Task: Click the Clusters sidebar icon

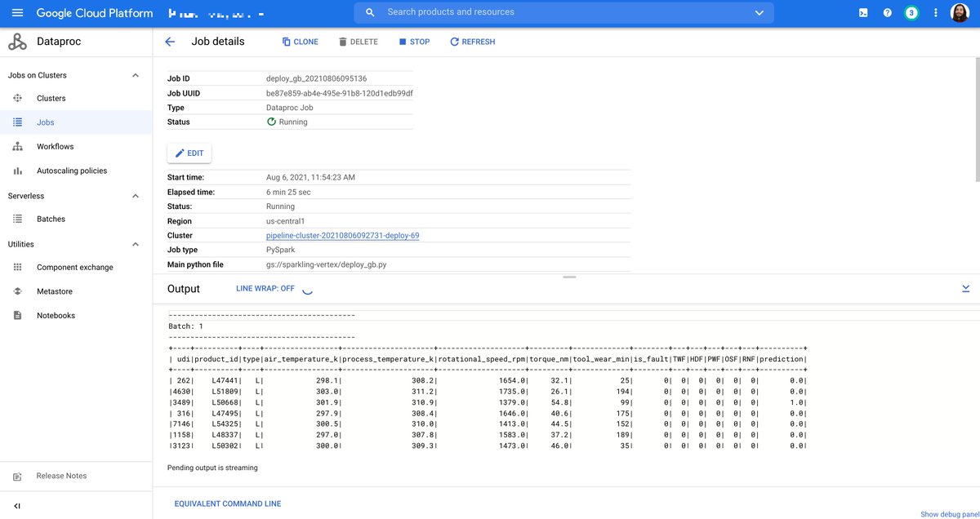Action: point(17,98)
